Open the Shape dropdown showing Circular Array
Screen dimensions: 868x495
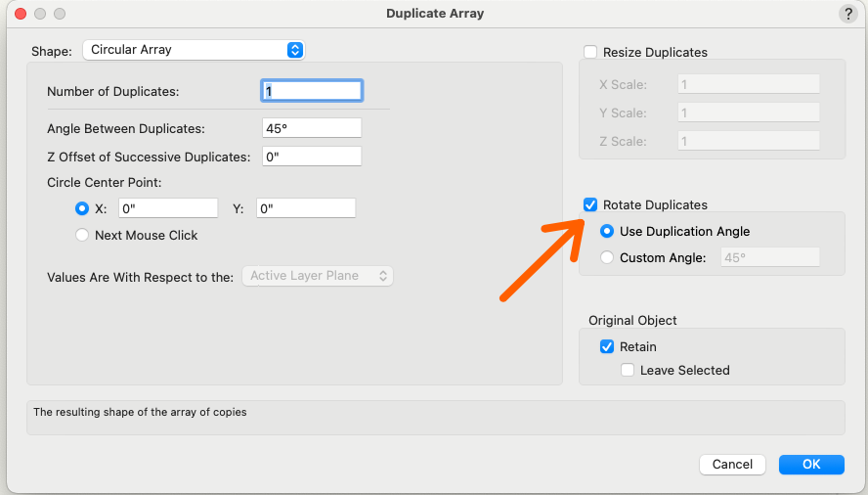tap(194, 50)
